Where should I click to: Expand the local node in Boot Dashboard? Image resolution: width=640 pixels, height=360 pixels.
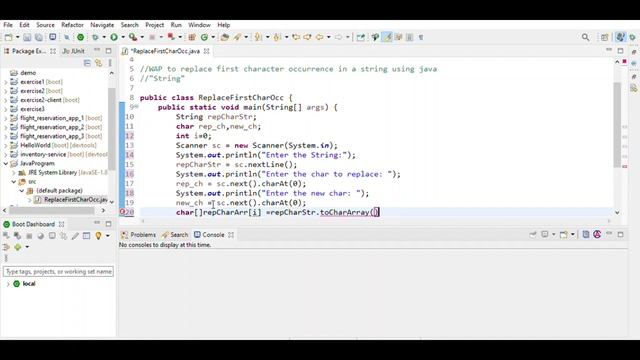(8, 284)
